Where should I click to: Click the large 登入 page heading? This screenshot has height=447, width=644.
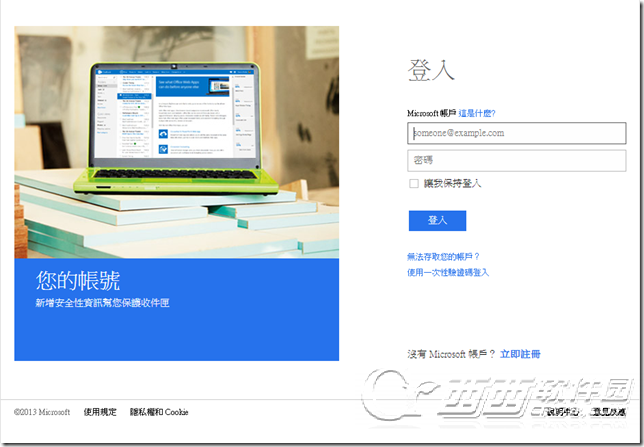(x=431, y=70)
